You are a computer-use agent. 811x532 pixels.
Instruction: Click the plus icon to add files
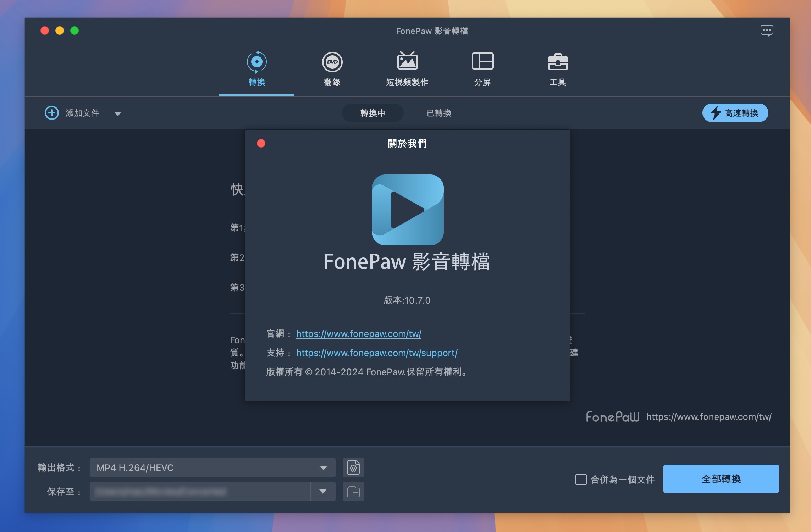click(52, 113)
